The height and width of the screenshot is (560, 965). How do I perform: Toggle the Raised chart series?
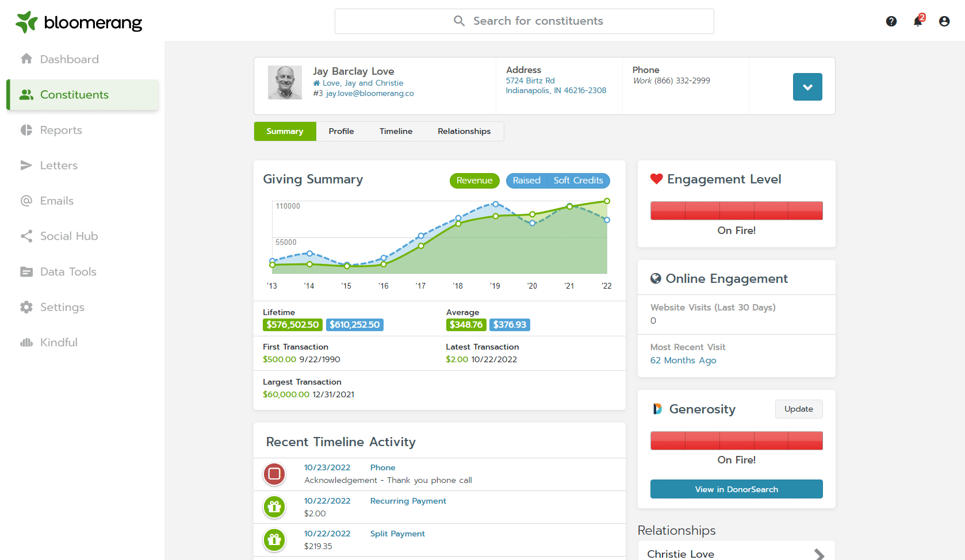click(526, 181)
